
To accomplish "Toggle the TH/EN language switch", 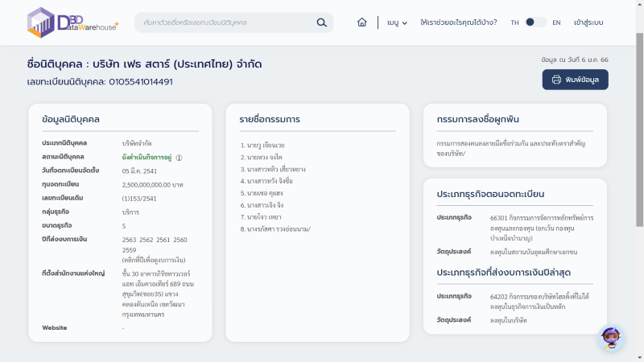I will click(535, 23).
